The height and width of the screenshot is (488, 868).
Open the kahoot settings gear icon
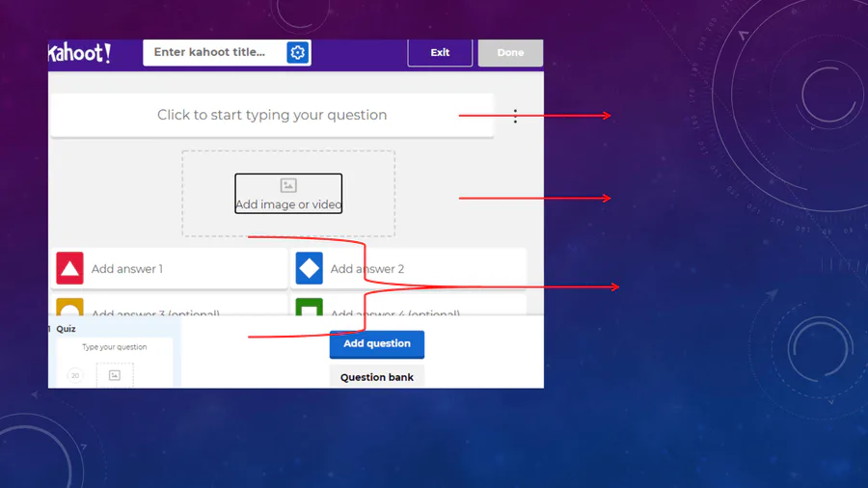pos(297,53)
